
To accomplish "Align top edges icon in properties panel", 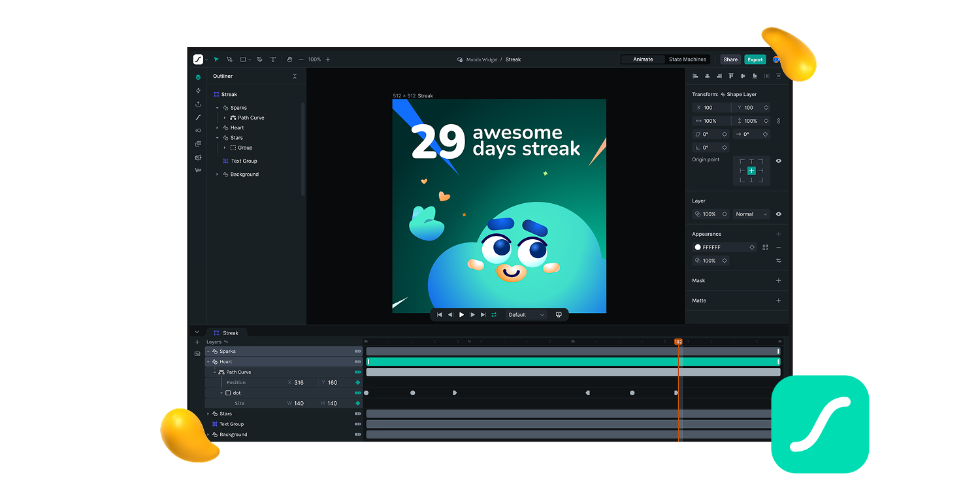I will point(731,76).
